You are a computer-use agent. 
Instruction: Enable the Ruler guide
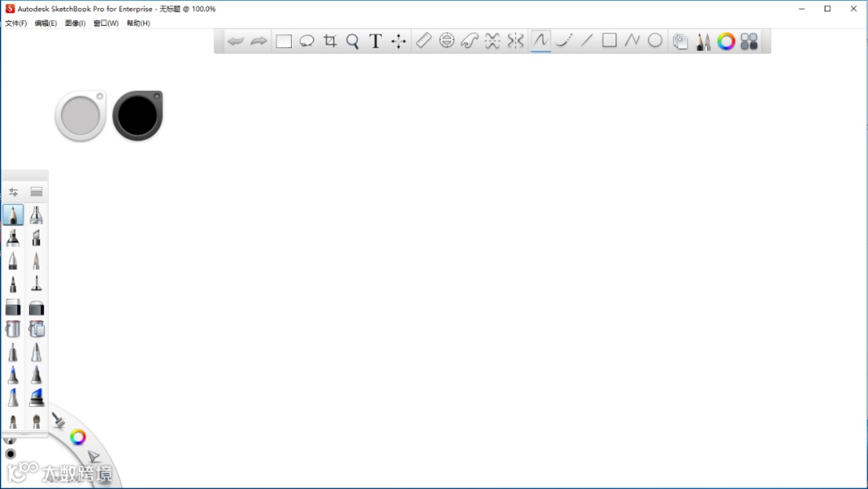pos(424,40)
